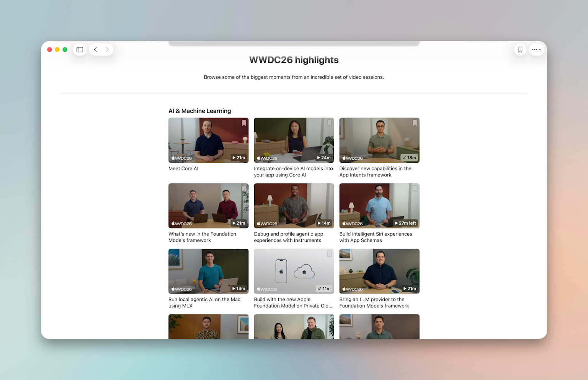Open the Meet Core AI video thumbnail

coord(208,140)
